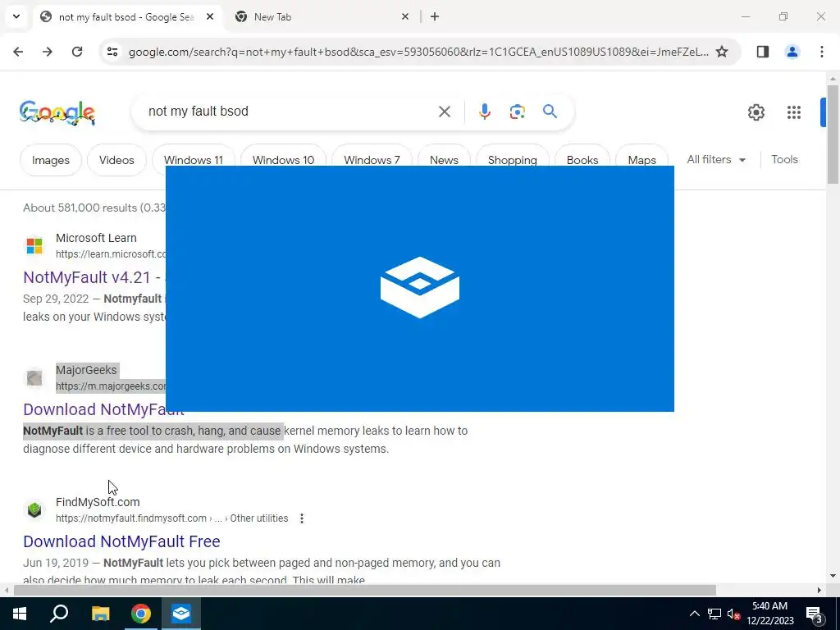840x630 pixels.
Task: Open the search Tools button
Action: [x=784, y=160]
